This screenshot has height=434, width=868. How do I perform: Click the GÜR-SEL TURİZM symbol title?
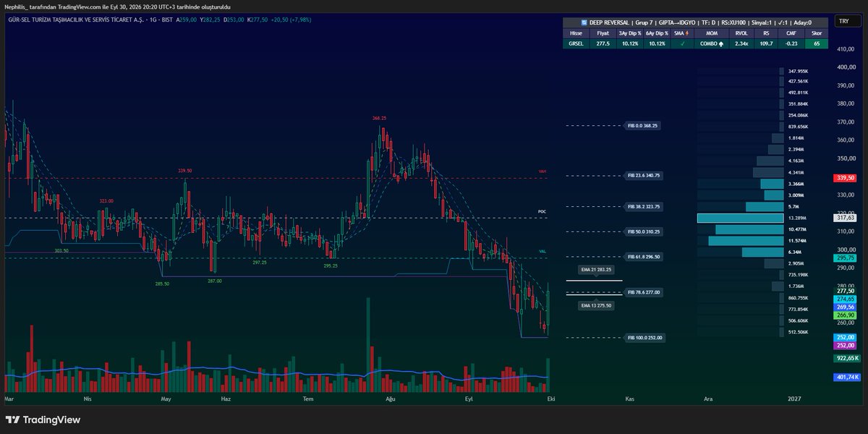pyautogui.click(x=77, y=21)
